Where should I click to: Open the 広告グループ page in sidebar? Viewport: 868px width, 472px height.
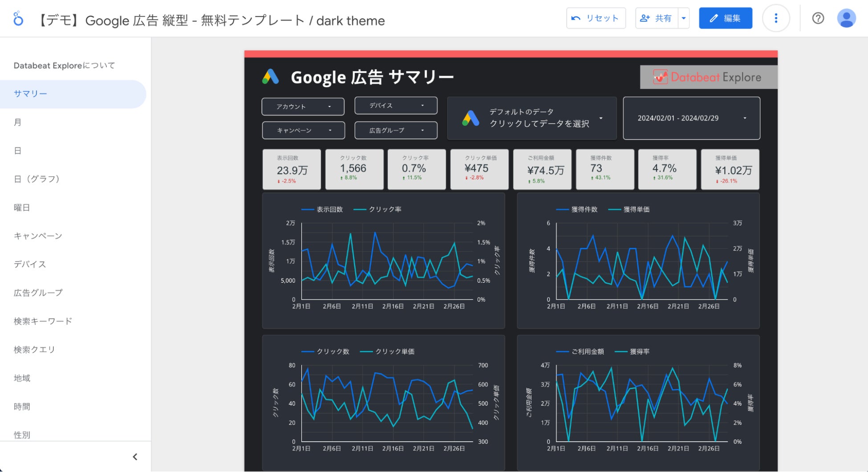click(x=73, y=293)
